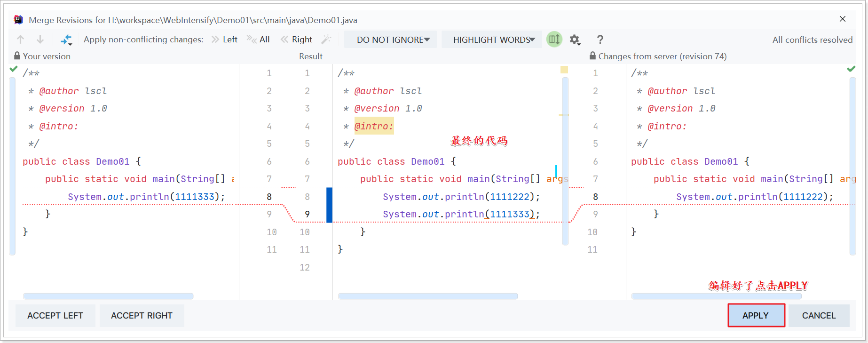Screen dimensions: 868x343
Task: Go to next difference arrow
Action: tap(40, 40)
